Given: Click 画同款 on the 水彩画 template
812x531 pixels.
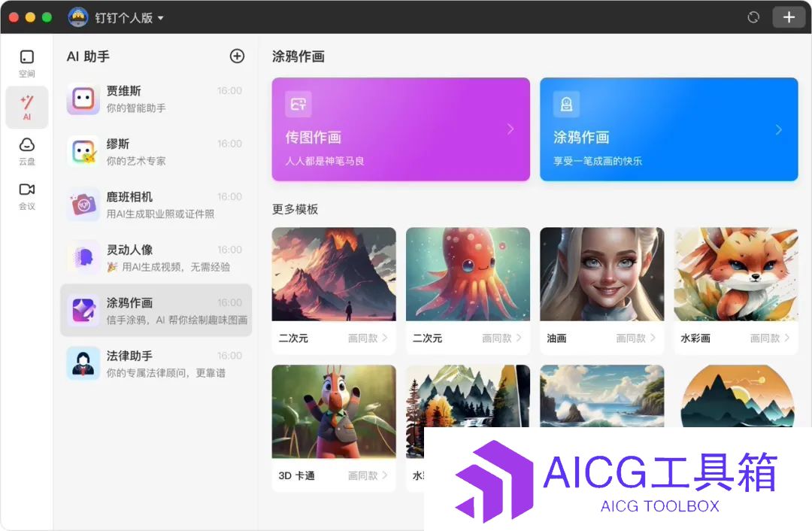Looking at the screenshot, I should [770, 338].
